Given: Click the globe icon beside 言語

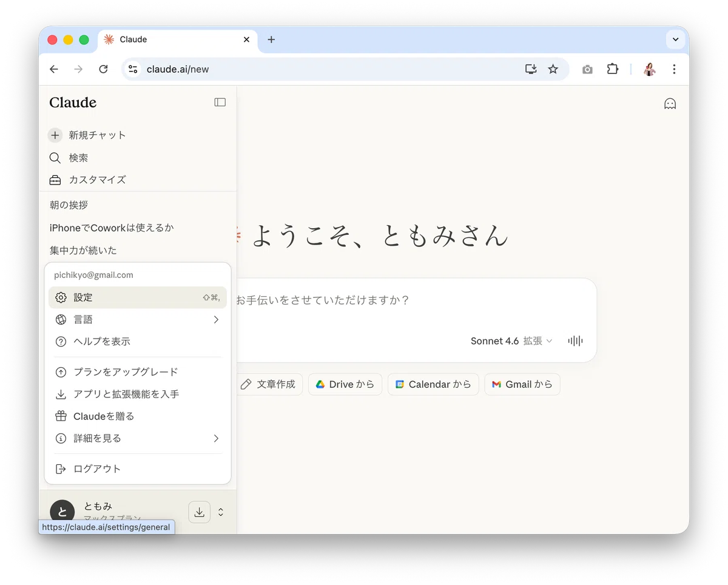Looking at the screenshot, I should point(61,319).
